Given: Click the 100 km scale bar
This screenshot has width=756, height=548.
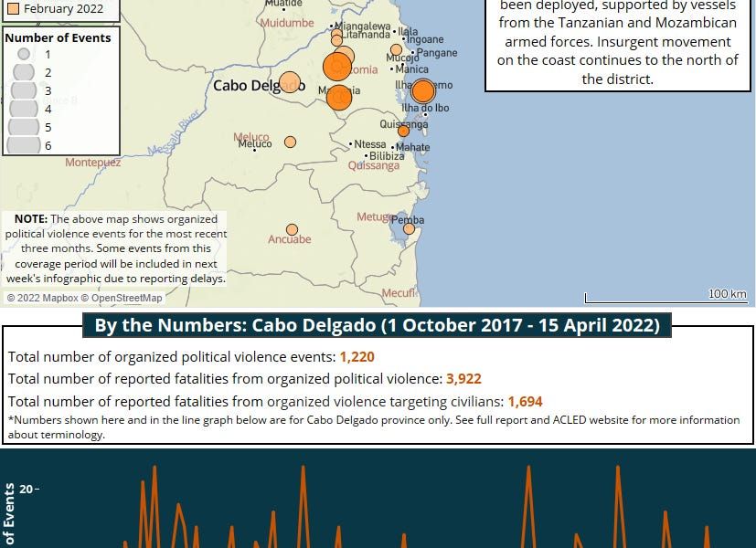Looking at the screenshot, I should tap(665, 296).
